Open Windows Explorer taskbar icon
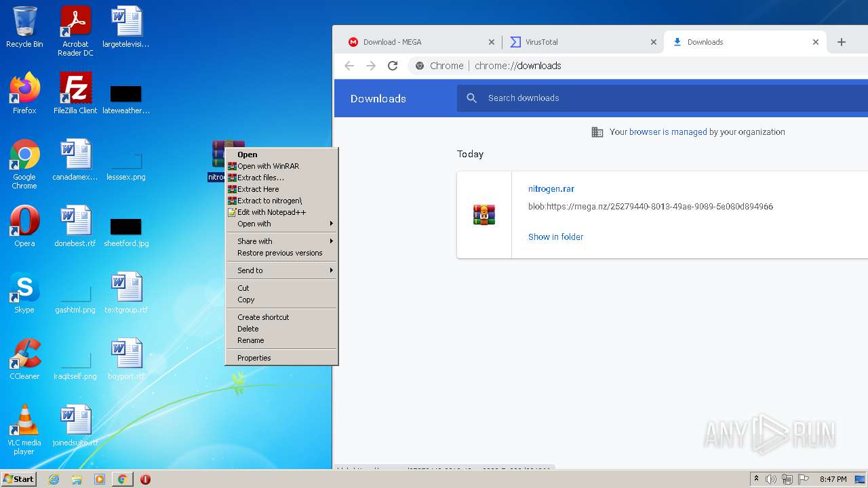The image size is (868, 488). [x=77, y=479]
